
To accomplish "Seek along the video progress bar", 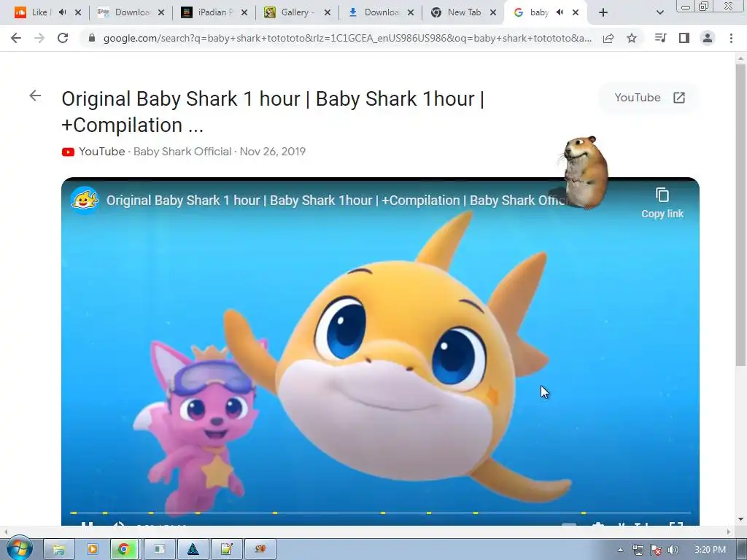I will click(x=380, y=513).
